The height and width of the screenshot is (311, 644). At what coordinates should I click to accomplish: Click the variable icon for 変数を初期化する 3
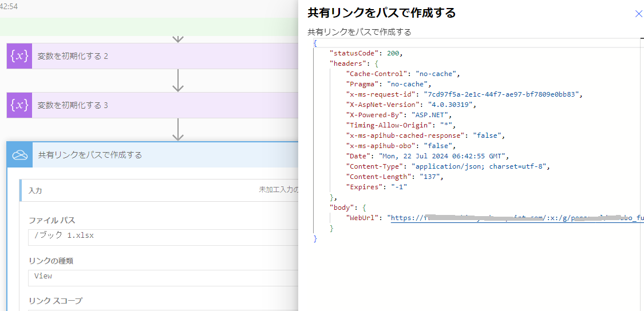coord(19,105)
